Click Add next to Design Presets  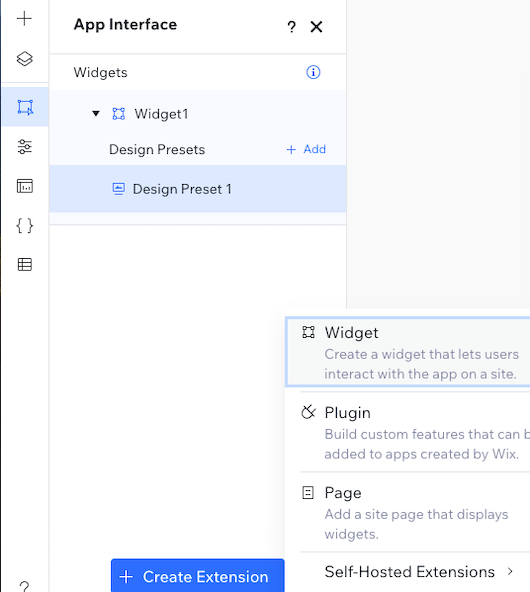coord(306,149)
